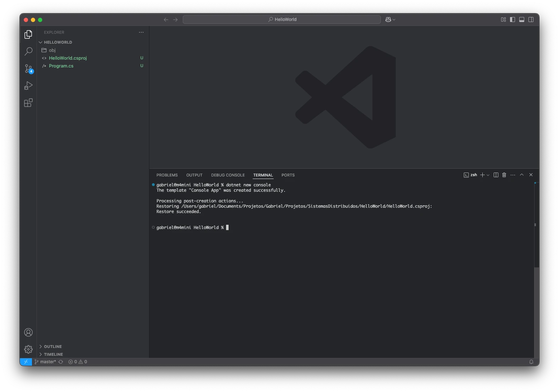Toggle the bottom panel visibility
This screenshot has width=559, height=392.
pyautogui.click(x=522, y=20)
